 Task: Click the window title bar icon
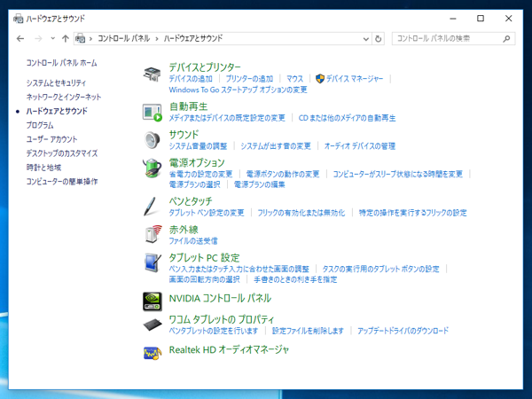point(19,19)
